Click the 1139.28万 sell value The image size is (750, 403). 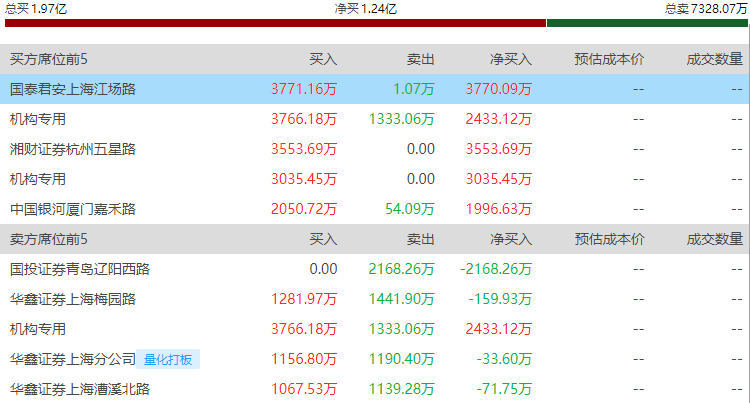(401, 389)
